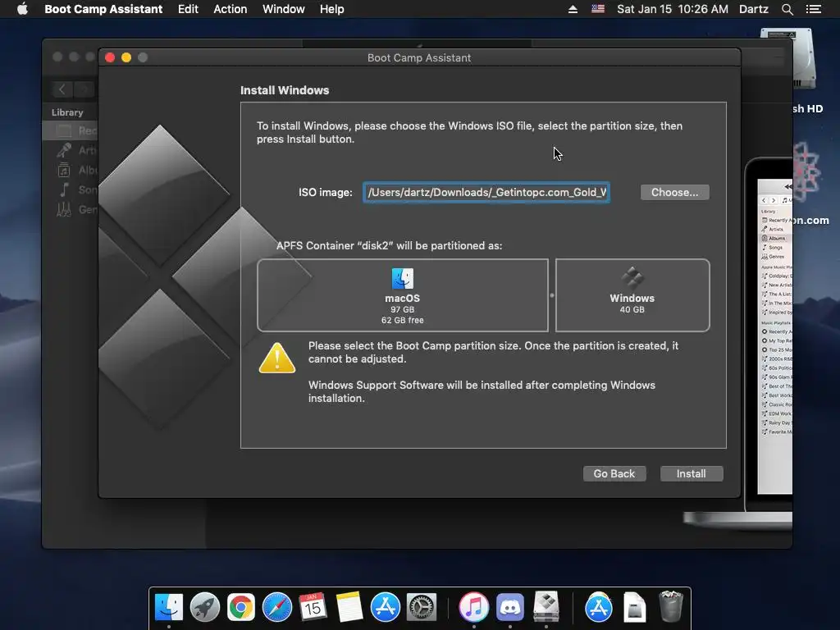Click the partition divider handle dot
Screen dimensions: 840x630
(x=552, y=295)
